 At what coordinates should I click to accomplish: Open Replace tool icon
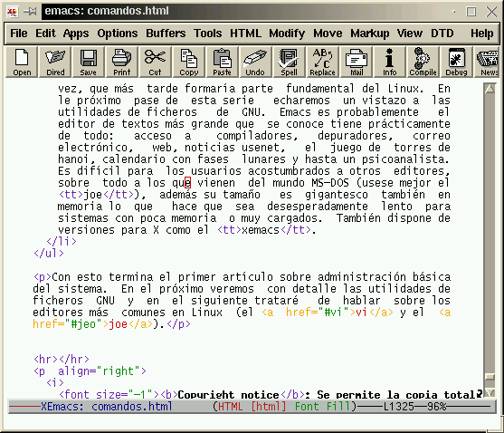(322, 63)
